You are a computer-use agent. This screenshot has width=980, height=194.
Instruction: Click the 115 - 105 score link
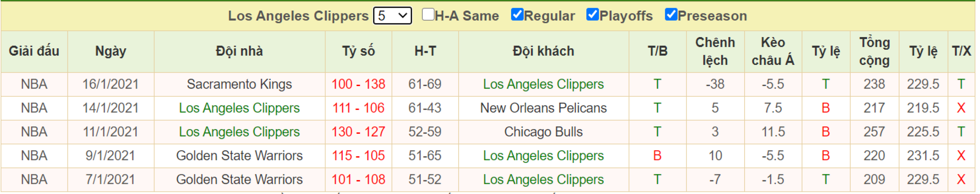tap(358, 156)
